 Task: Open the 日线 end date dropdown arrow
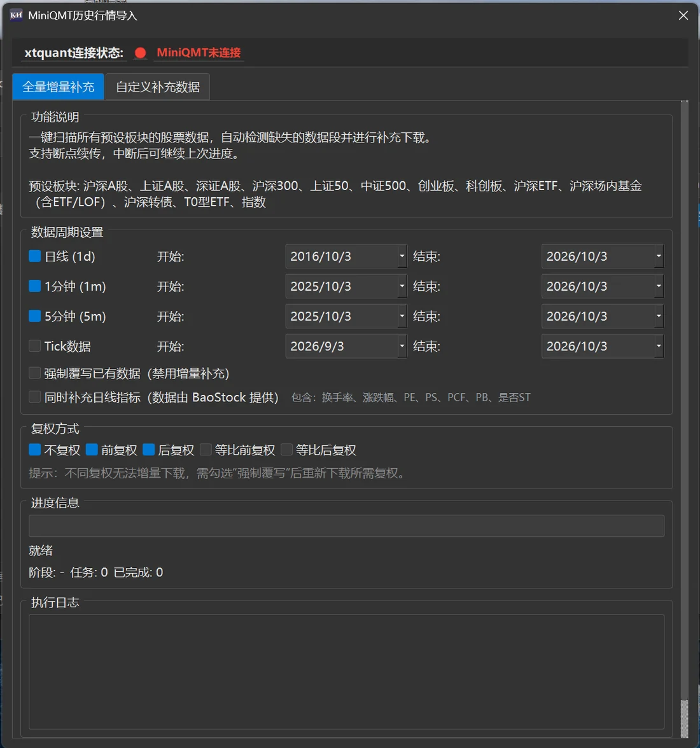659,256
